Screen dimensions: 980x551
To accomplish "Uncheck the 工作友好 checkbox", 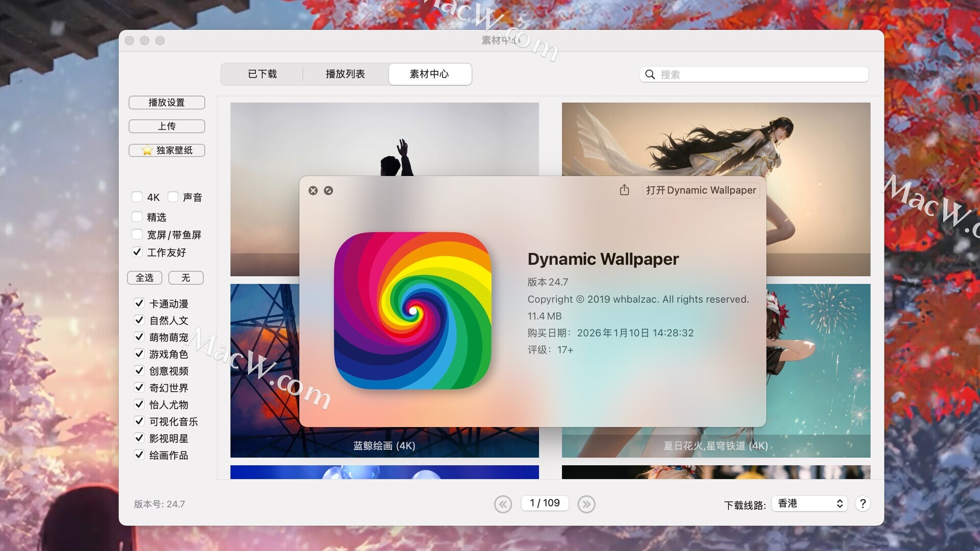I will click(137, 252).
